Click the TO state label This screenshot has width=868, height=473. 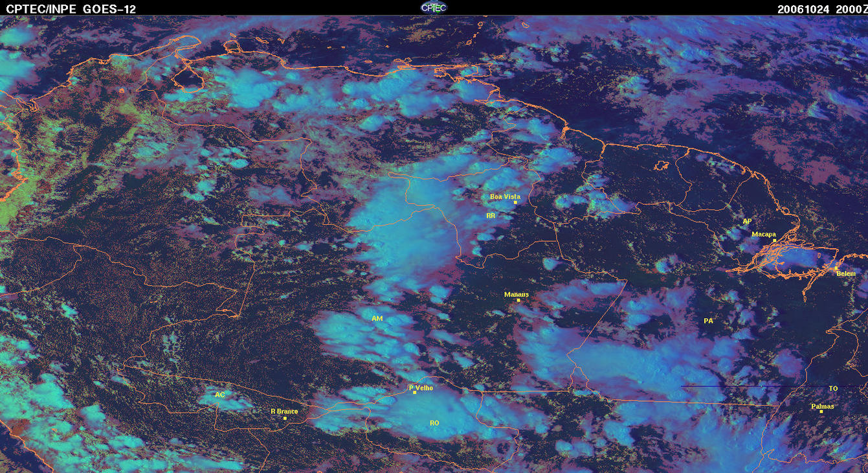click(x=833, y=389)
